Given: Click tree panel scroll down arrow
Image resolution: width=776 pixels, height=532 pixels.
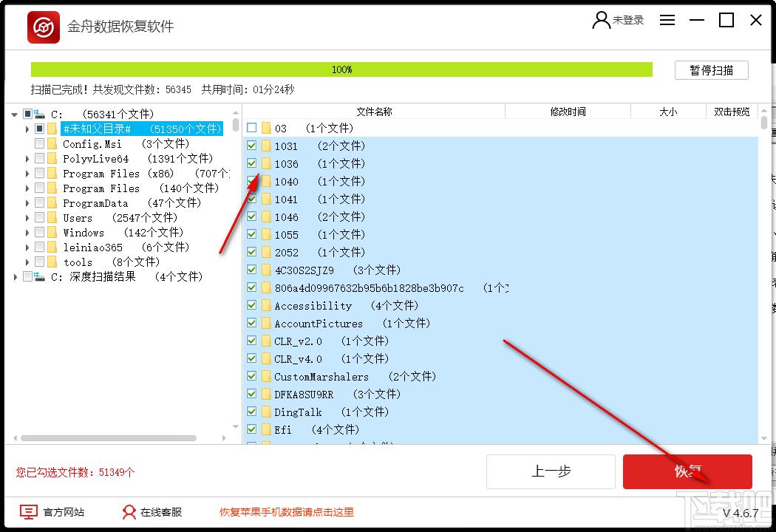Looking at the screenshot, I should point(236,426).
